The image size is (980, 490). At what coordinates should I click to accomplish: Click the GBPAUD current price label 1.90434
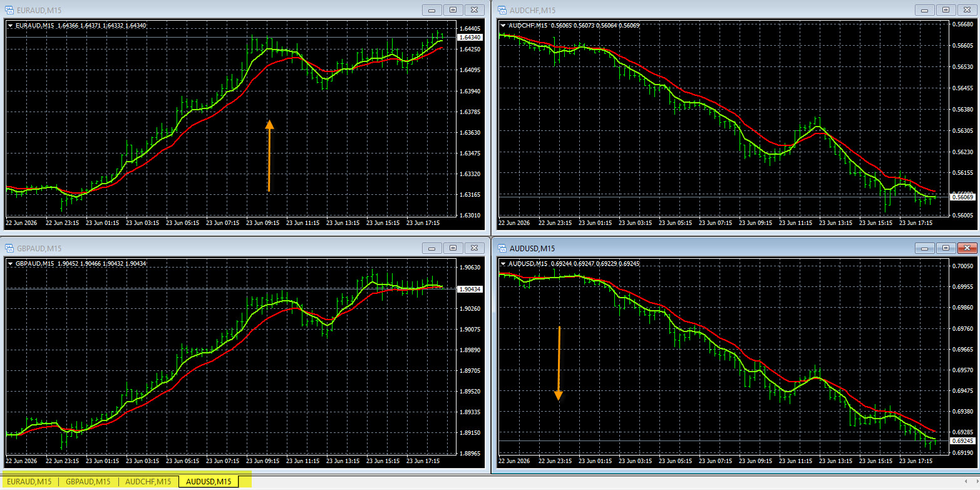pyautogui.click(x=470, y=289)
